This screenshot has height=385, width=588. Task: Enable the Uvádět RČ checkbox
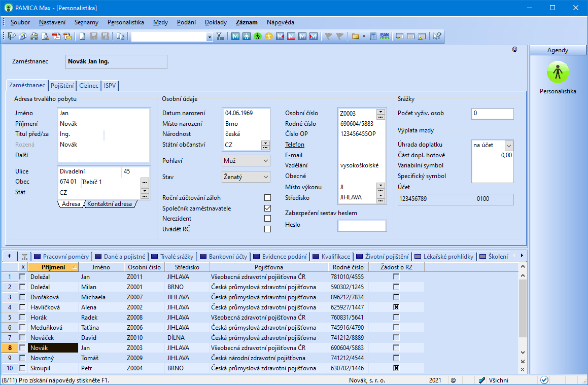coord(267,229)
